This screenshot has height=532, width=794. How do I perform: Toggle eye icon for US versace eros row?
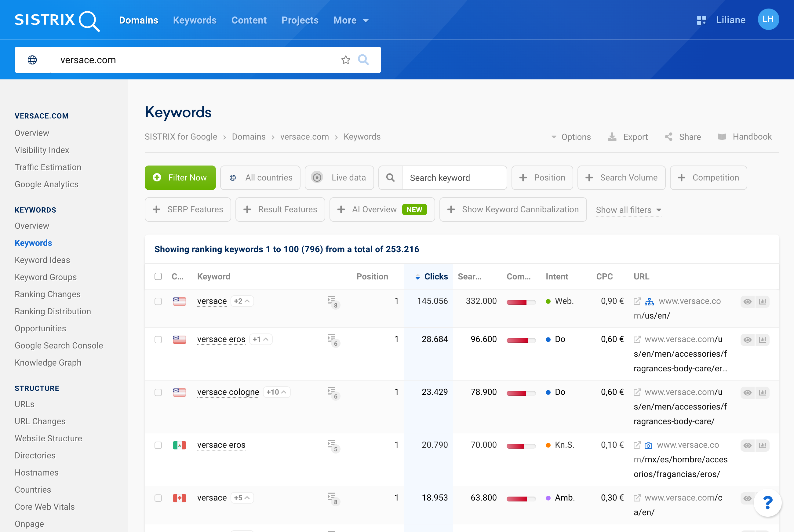pyautogui.click(x=748, y=340)
